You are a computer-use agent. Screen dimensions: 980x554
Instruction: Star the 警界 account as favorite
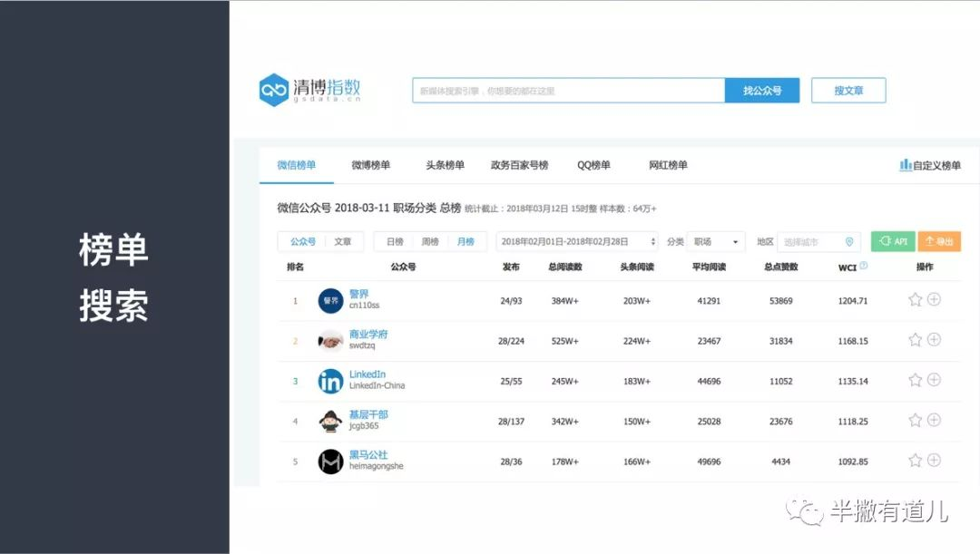(915, 299)
